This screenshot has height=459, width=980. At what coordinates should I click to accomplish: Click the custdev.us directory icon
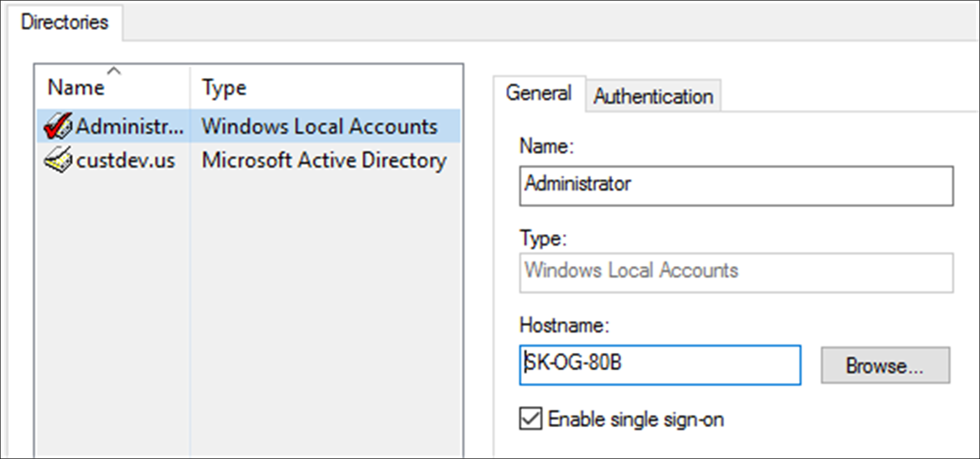[x=58, y=160]
